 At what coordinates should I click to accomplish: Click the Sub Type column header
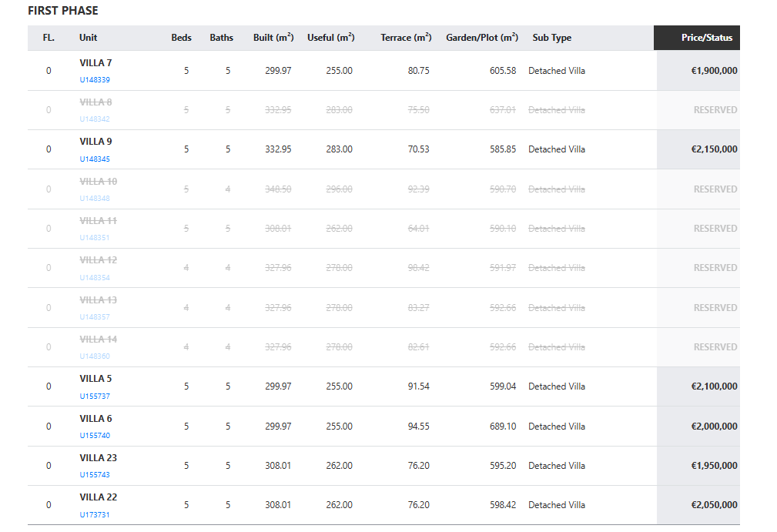coord(551,38)
